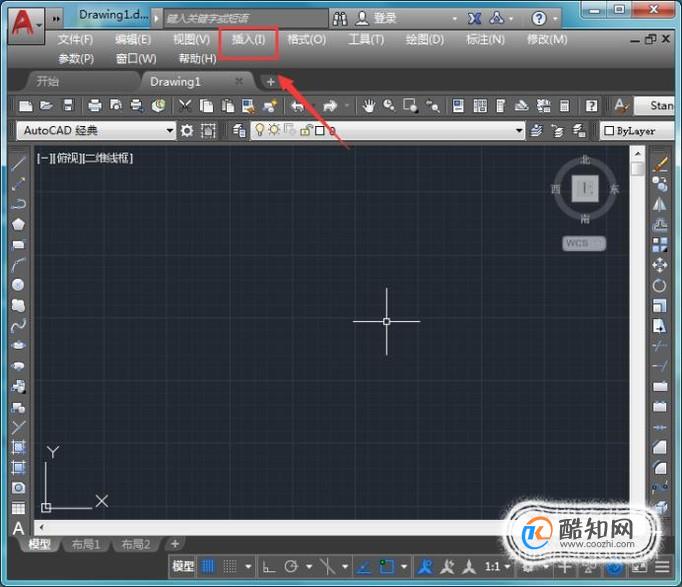Open the undo history dropdown arrow
The width and height of the screenshot is (682, 587).
pos(313,106)
